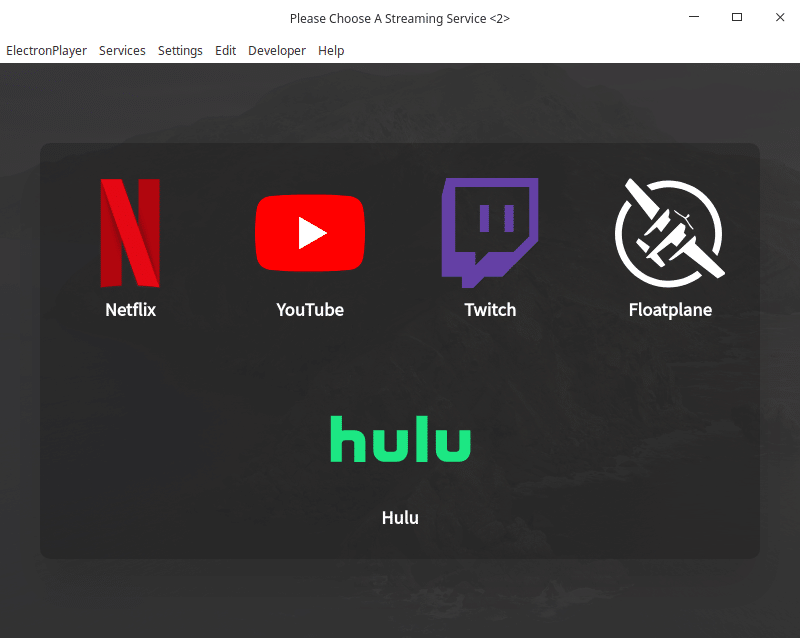Click the window title bar text

400,19
